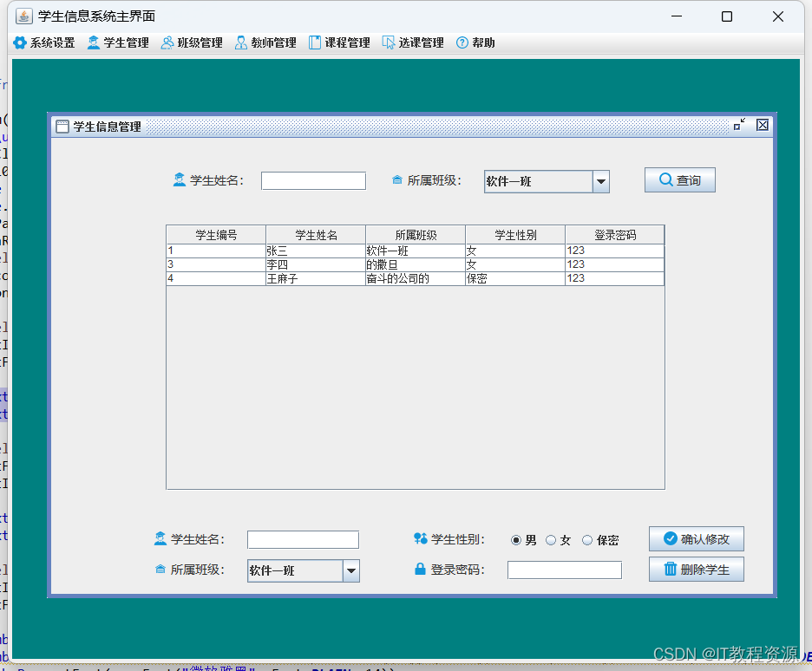
Task: Select the table row for 王麻子
Action: [416, 279]
